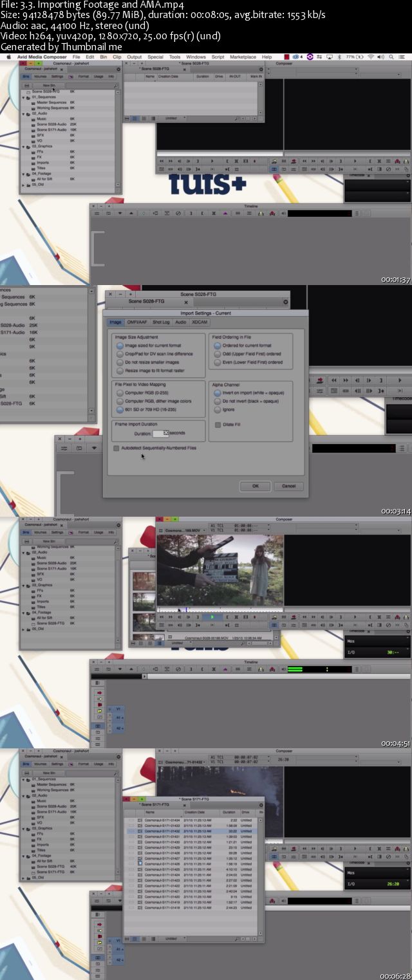Viewport: 412px width, 980px height.
Task: Click the Duration seconds input field
Action: (x=160, y=434)
